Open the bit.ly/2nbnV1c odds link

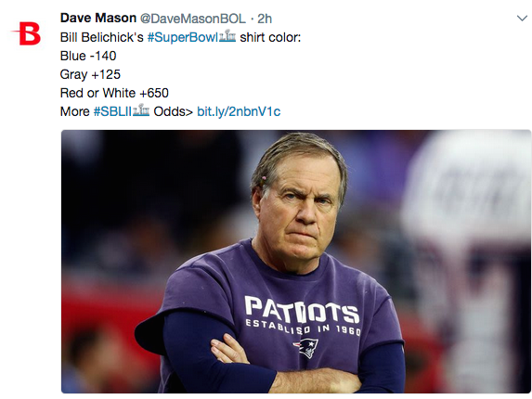coord(239,111)
